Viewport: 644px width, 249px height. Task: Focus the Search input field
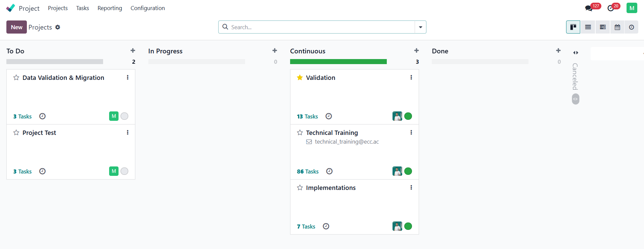(322, 27)
